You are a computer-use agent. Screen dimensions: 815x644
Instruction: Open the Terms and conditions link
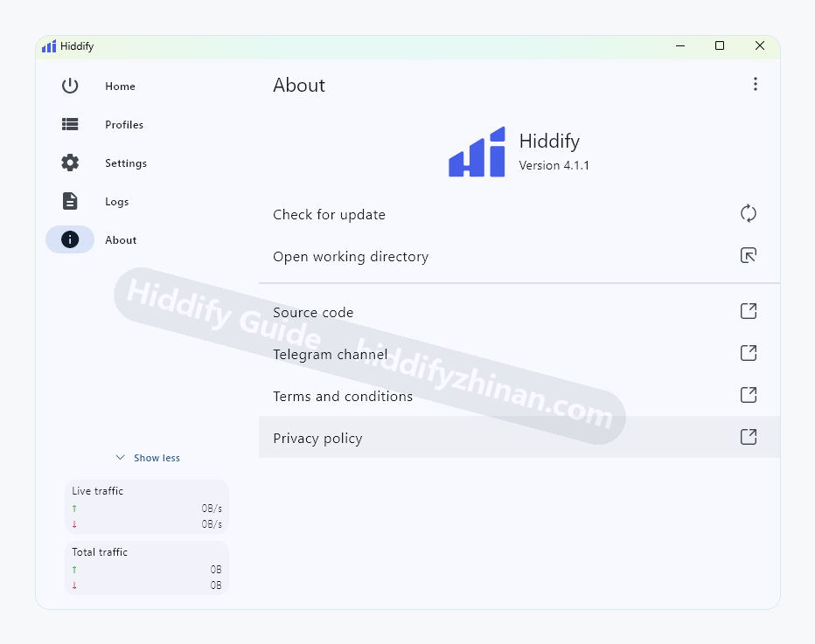pyautogui.click(x=343, y=396)
